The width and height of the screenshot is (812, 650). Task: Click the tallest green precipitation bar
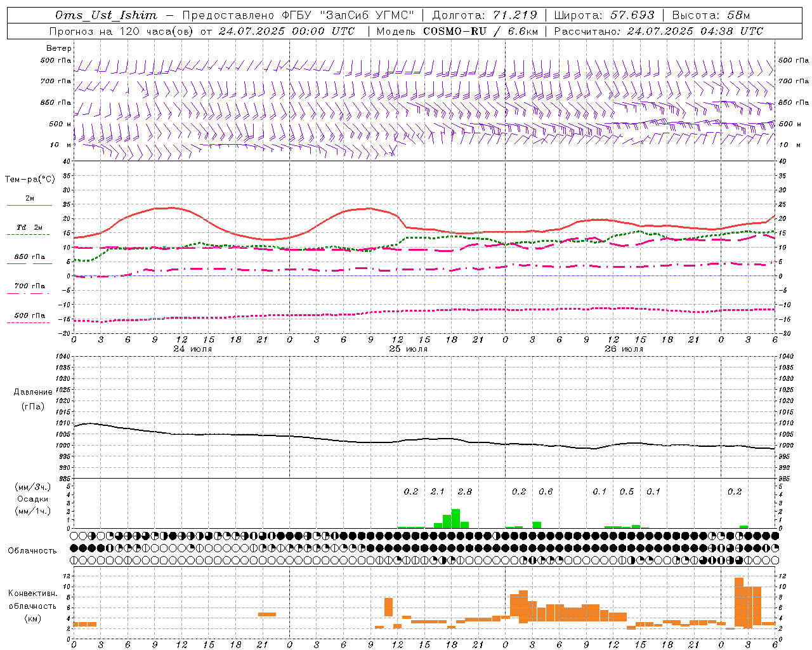click(x=455, y=519)
